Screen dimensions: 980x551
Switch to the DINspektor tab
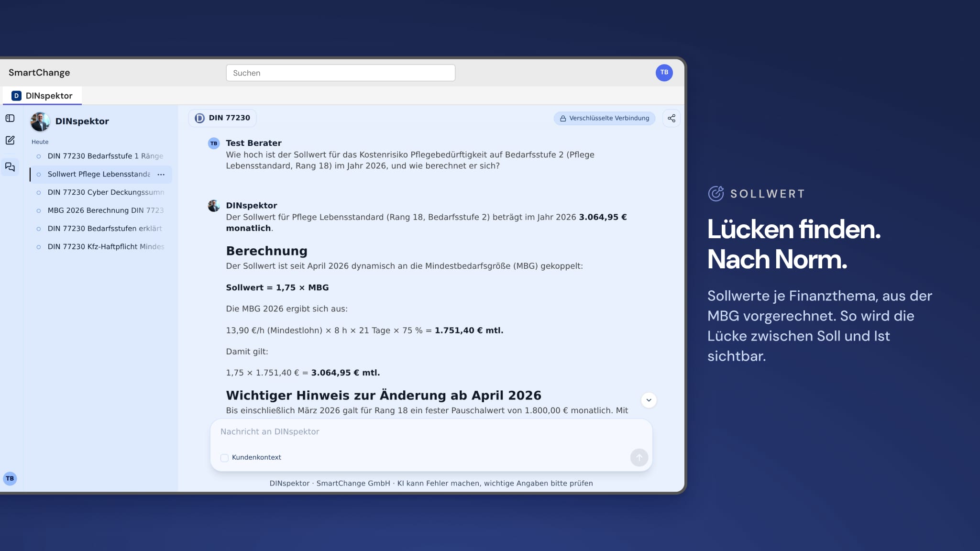(x=42, y=96)
